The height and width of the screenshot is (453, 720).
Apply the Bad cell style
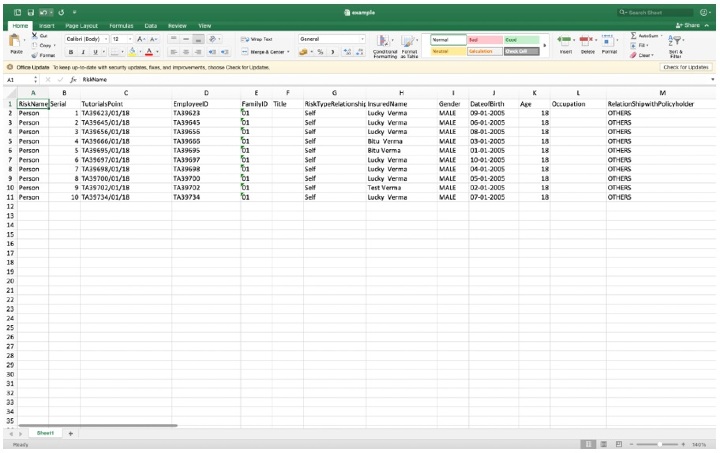[x=485, y=39]
